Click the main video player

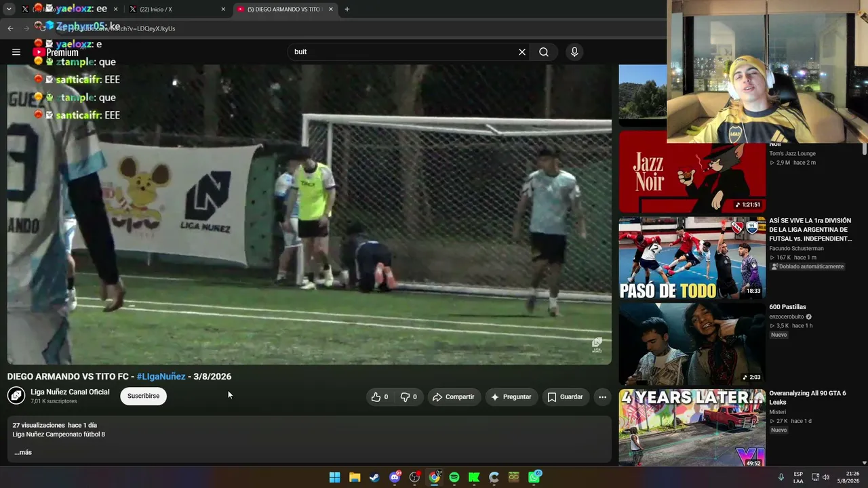[x=309, y=214]
